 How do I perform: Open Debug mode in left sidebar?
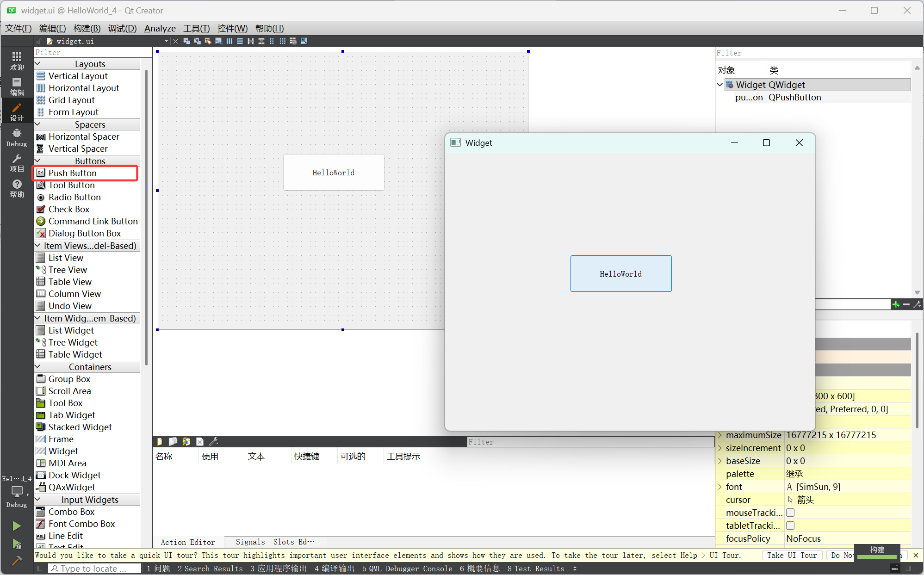pos(17,137)
